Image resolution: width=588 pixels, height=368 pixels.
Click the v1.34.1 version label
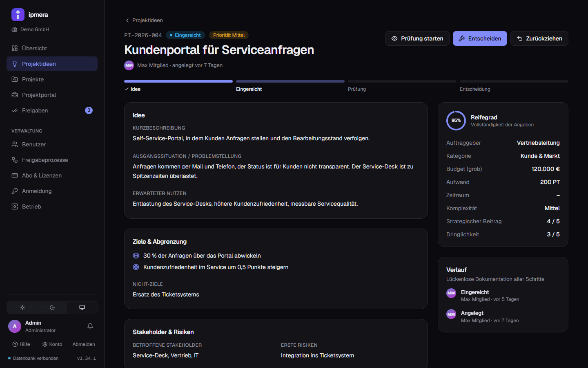(87, 358)
